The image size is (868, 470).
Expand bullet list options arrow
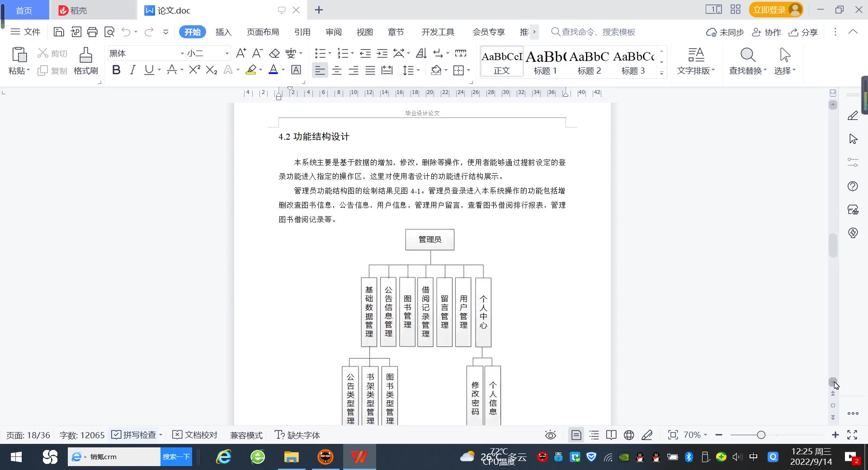pos(330,53)
